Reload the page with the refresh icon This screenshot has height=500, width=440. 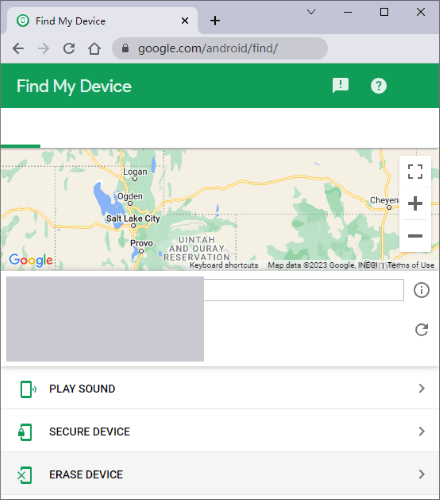pos(69,49)
